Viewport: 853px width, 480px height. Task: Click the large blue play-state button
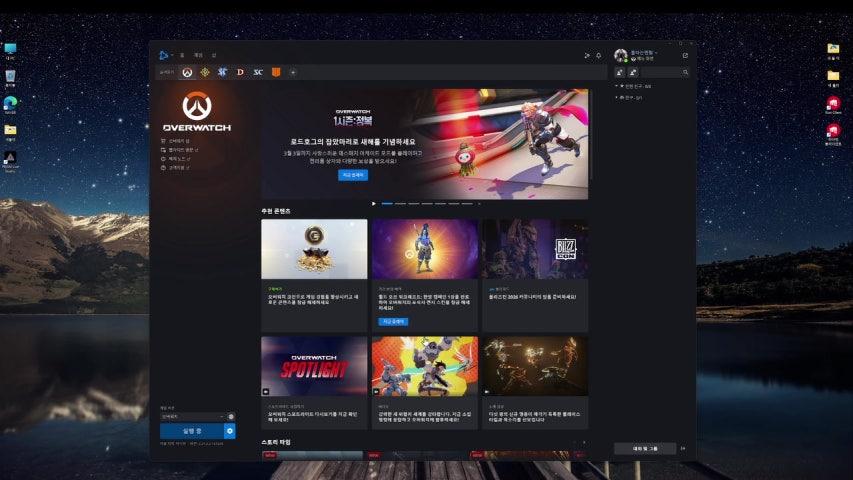pyautogui.click(x=191, y=431)
